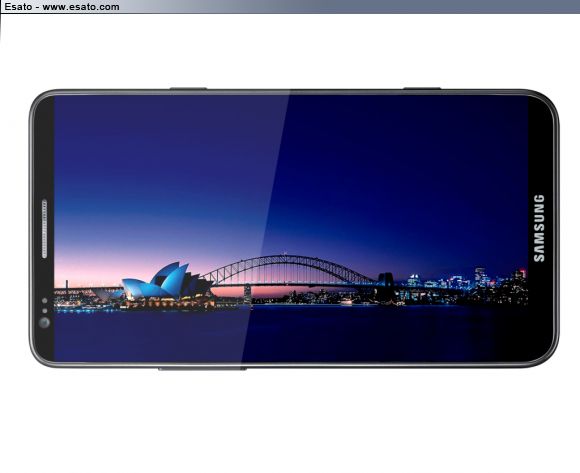
Task: Click the hardware button above the glare
Action: click(188, 89)
